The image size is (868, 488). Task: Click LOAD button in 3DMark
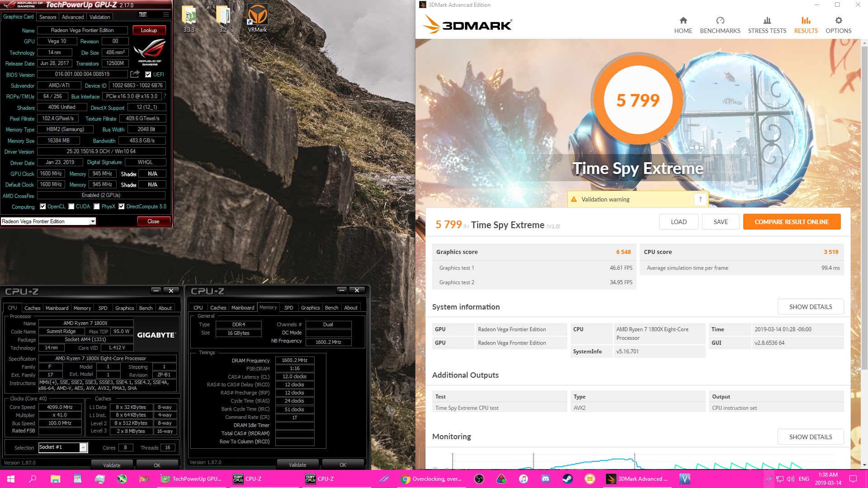click(x=679, y=222)
